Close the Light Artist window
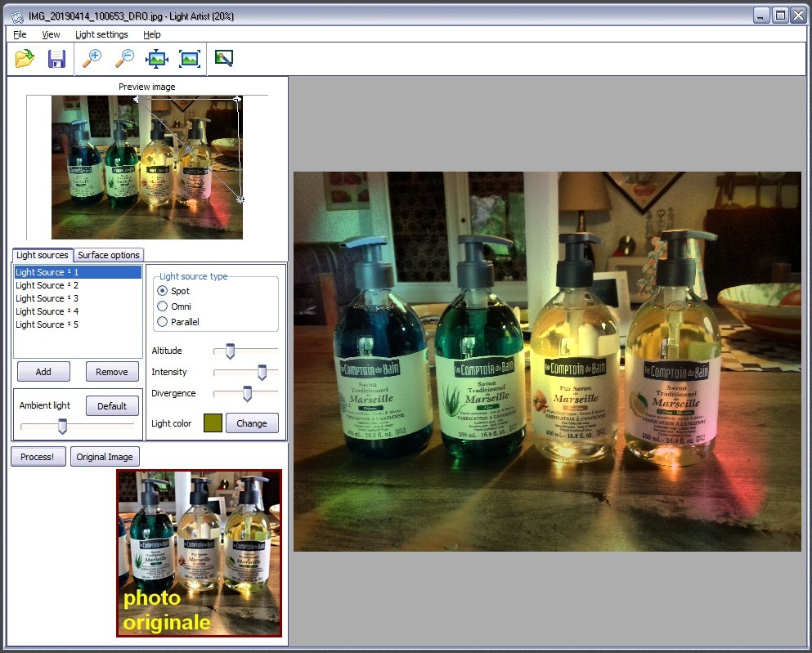This screenshot has width=812, height=653. click(x=798, y=16)
